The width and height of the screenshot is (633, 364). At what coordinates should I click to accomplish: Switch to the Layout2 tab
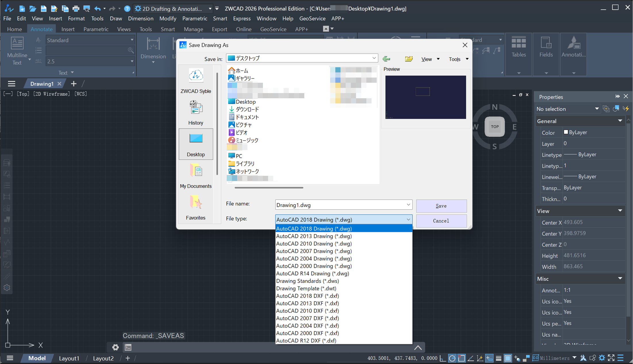tap(103, 358)
